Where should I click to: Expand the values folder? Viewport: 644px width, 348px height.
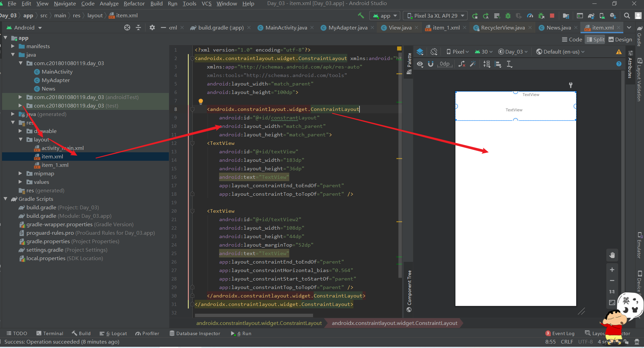pos(21,182)
